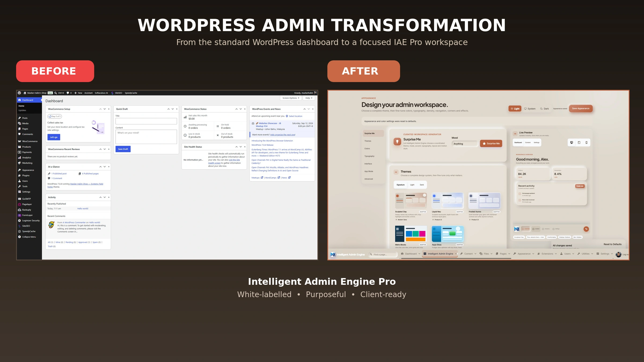Click the Save Appearance button
Image resolution: width=644 pixels, height=362 pixels.
(x=581, y=109)
